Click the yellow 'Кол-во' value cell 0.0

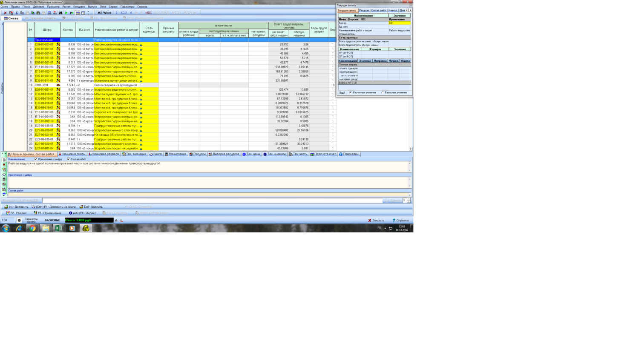400,23
